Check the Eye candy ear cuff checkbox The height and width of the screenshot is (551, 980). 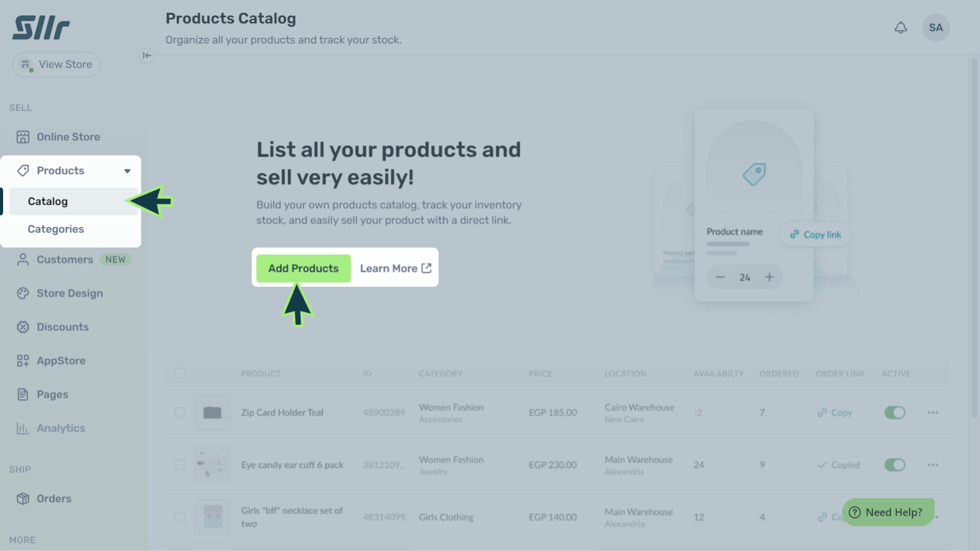(x=180, y=465)
